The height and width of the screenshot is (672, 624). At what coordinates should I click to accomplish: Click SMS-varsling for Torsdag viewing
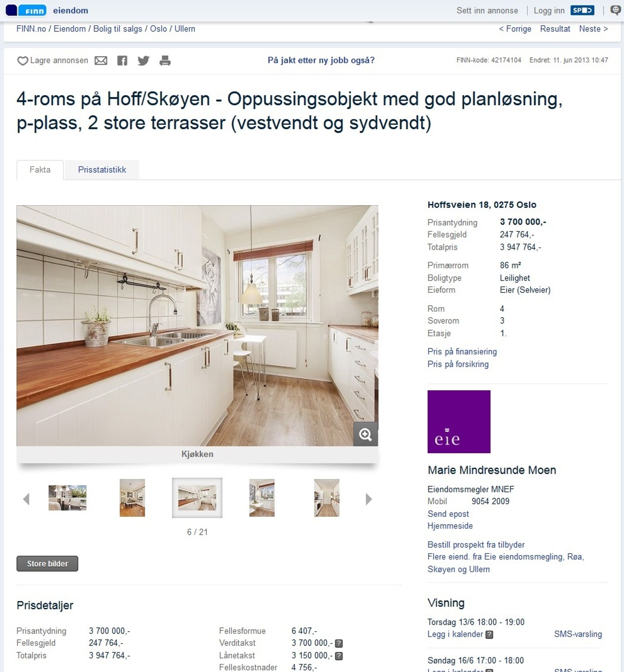point(578,634)
